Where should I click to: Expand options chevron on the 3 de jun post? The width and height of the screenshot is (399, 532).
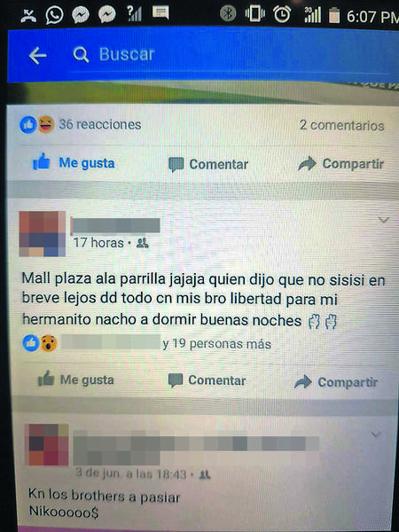(376, 434)
